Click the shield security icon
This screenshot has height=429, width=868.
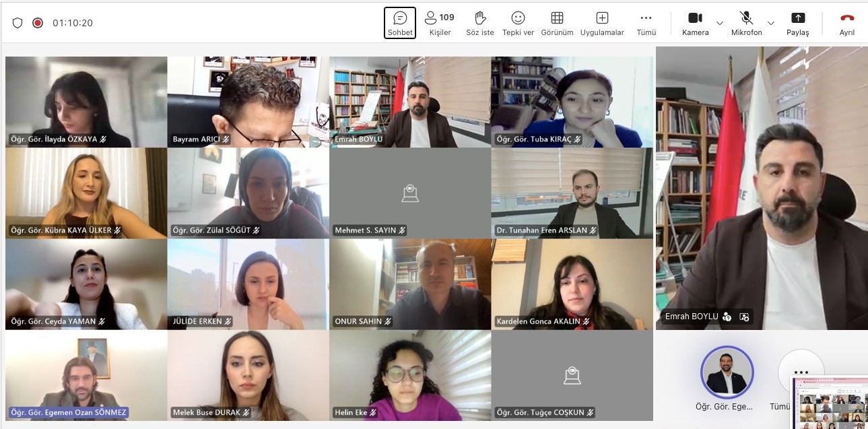18,23
